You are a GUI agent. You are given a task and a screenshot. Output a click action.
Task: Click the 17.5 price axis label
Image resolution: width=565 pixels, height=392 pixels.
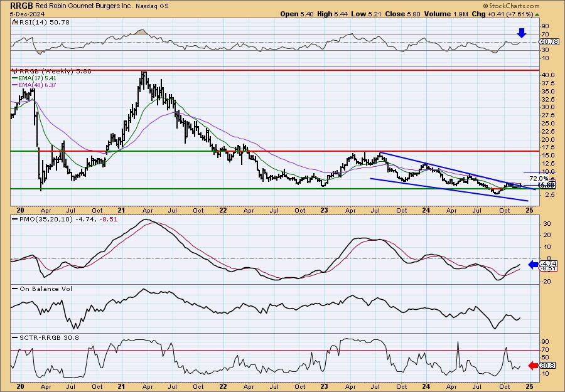tap(547, 147)
